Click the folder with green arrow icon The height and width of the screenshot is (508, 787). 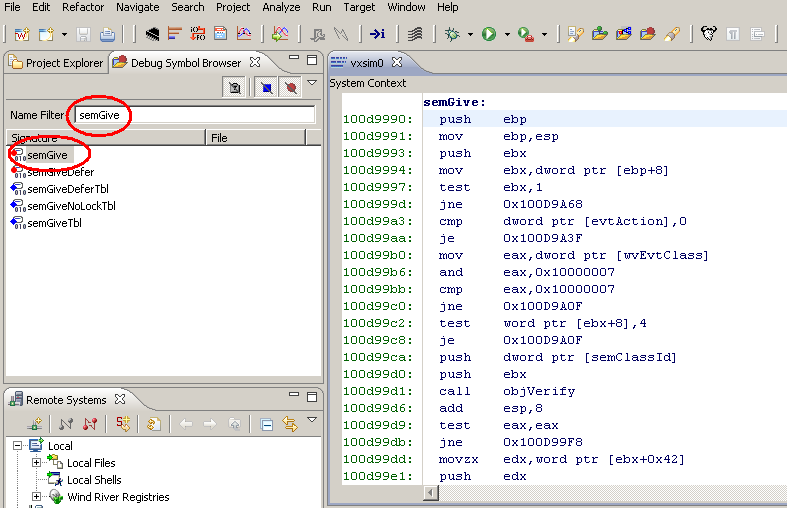tap(599, 34)
